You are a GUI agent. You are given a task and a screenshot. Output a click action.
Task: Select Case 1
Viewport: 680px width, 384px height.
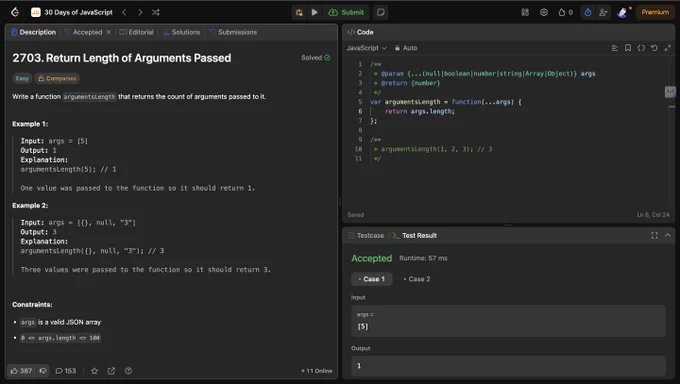pyautogui.click(x=372, y=279)
